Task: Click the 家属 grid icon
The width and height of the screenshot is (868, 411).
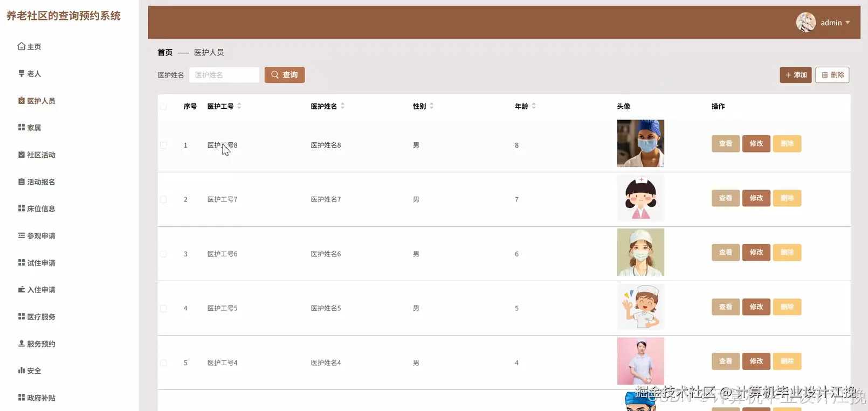Action: tap(21, 128)
